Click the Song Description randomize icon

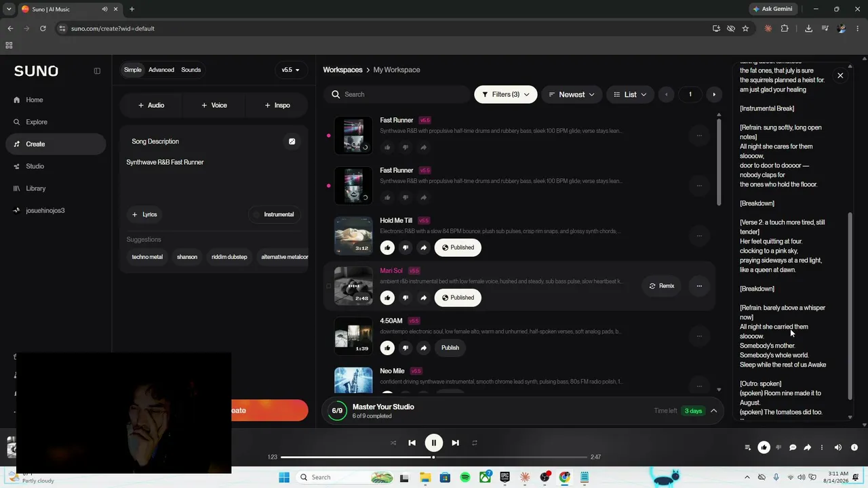click(x=292, y=142)
